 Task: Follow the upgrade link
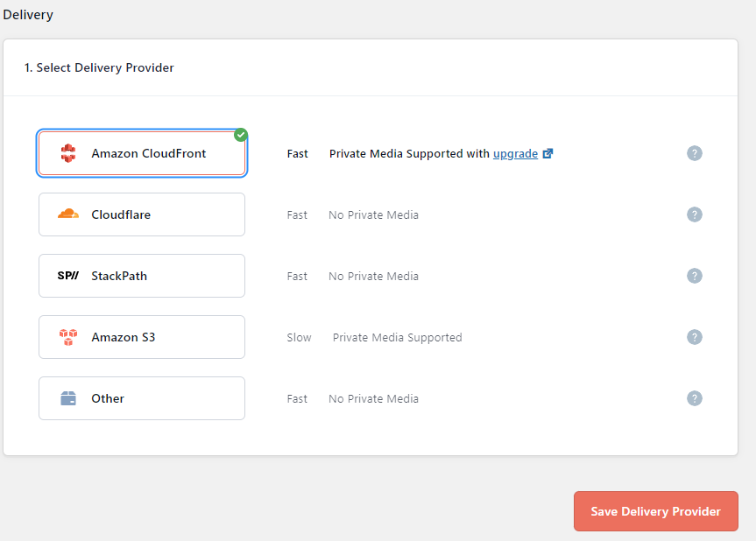click(x=515, y=153)
